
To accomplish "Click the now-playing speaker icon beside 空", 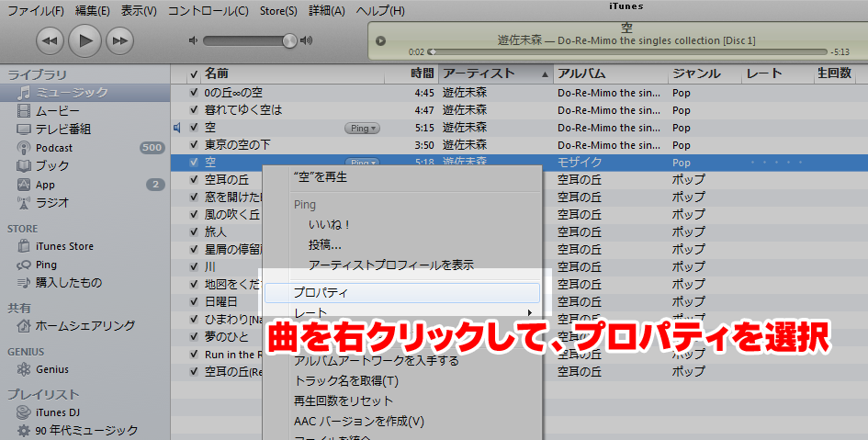I will (x=177, y=128).
